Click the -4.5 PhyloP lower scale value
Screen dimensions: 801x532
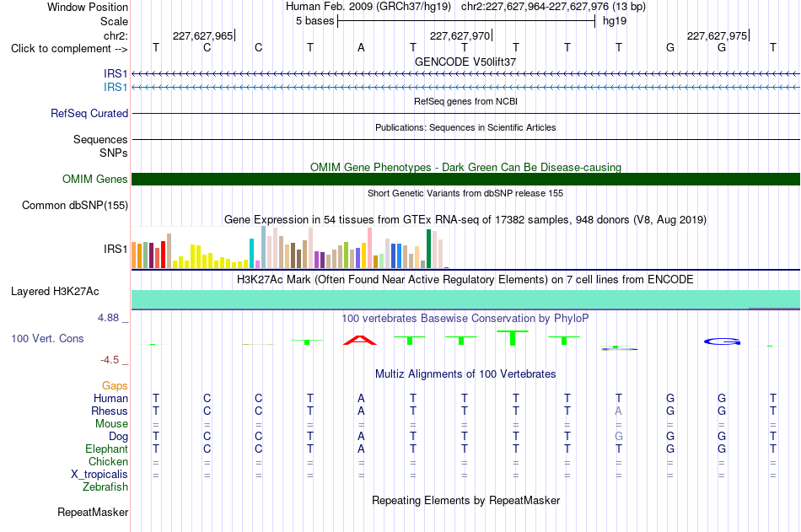[110, 360]
